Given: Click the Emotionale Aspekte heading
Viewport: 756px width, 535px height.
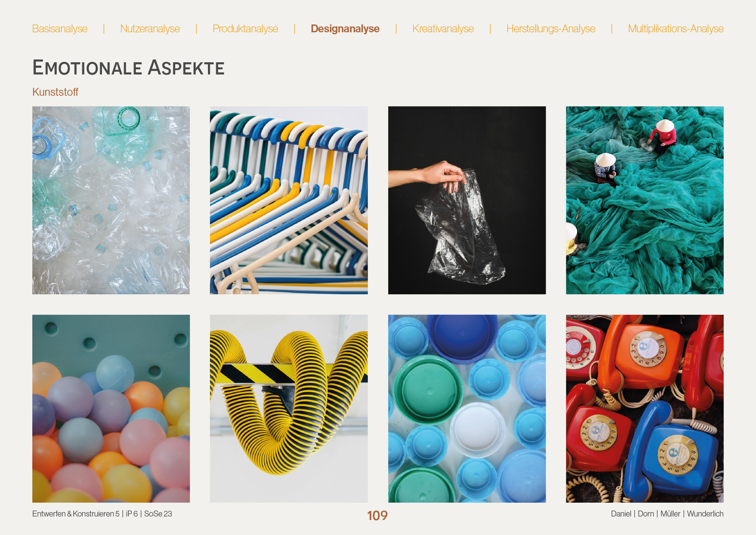Looking at the screenshot, I should click(128, 67).
